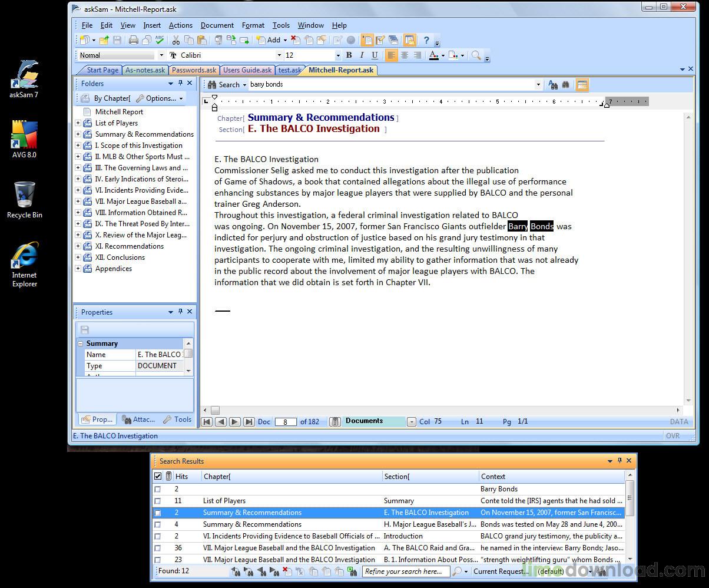Toggle Bold formatting
The width and height of the screenshot is (709, 588).
349,55
